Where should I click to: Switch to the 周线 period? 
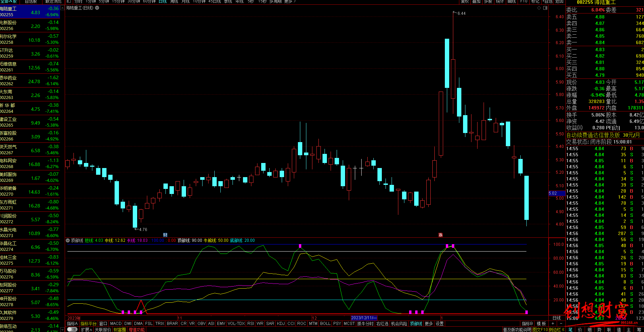[174, 1]
